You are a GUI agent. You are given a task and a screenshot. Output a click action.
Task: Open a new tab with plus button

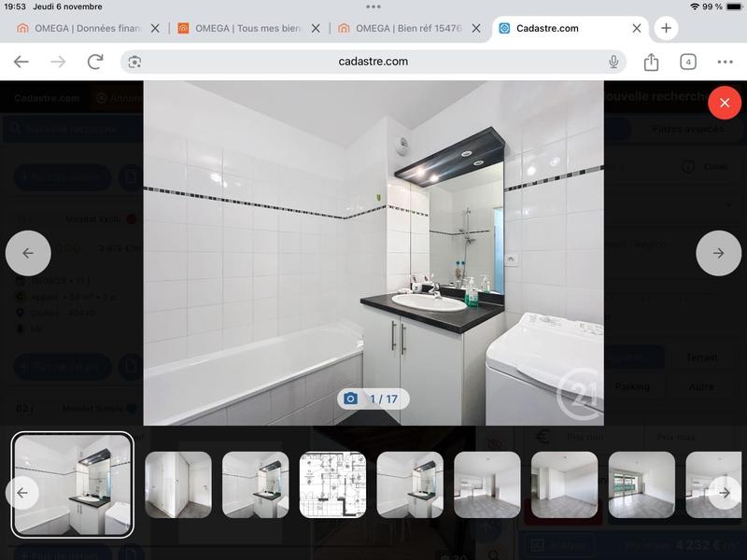(666, 28)
